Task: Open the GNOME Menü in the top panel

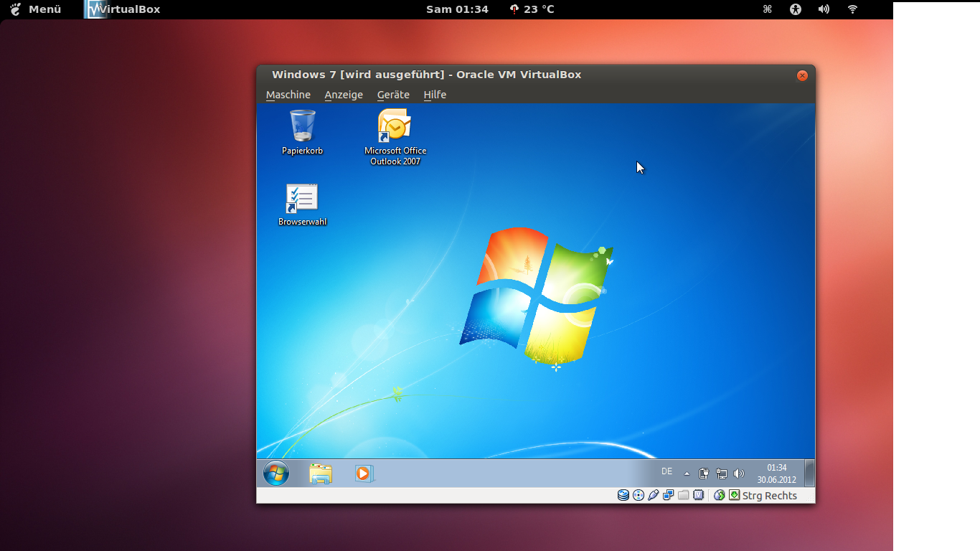Action: coord(36,9)
